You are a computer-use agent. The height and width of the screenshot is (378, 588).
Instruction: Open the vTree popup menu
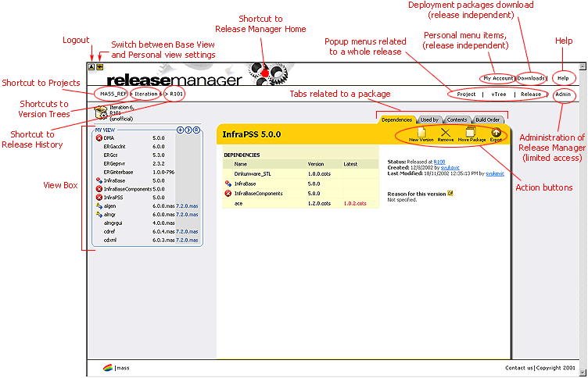click(x=498, y=94)
